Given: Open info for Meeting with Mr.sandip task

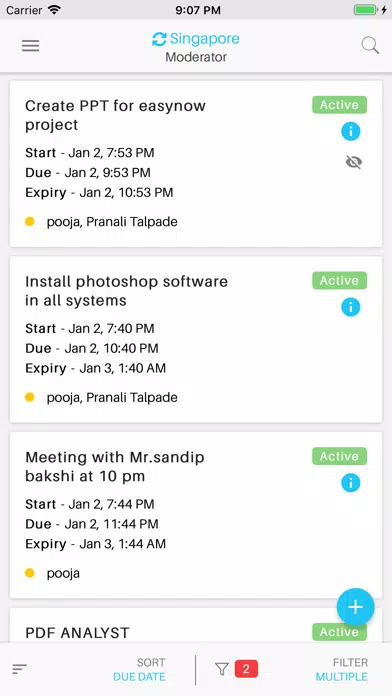Looking at the screenshot, I should (350, 483).
